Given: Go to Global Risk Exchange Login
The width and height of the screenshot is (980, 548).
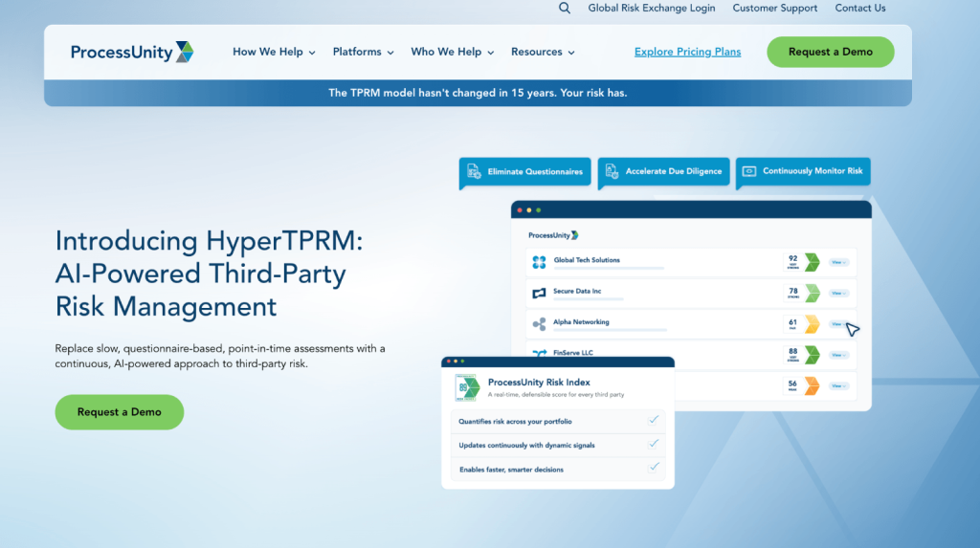Looking at the screenshot, I should click(x=651, y=8).
